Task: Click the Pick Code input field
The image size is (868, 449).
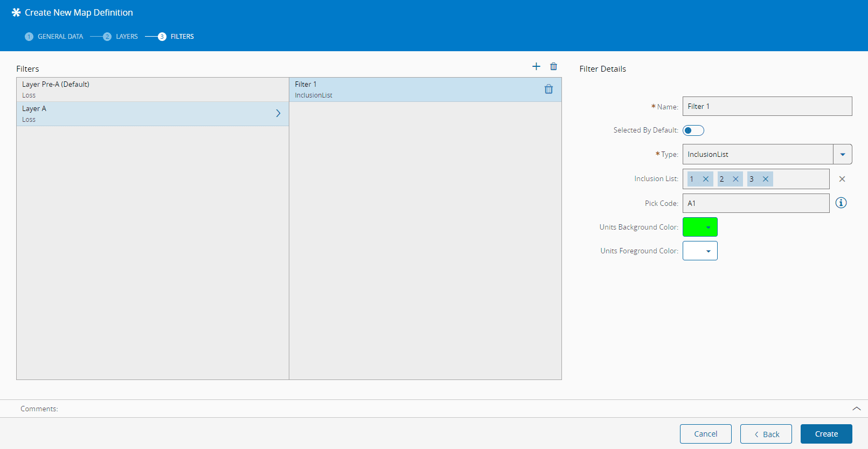Action: (755, 203)
